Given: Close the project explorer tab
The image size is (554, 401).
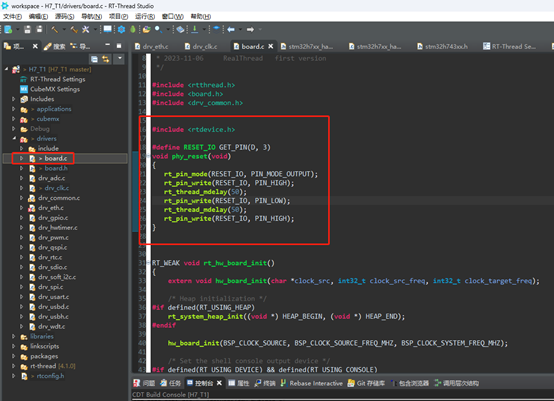Looking at the screenshot, I should pos(35,46).
